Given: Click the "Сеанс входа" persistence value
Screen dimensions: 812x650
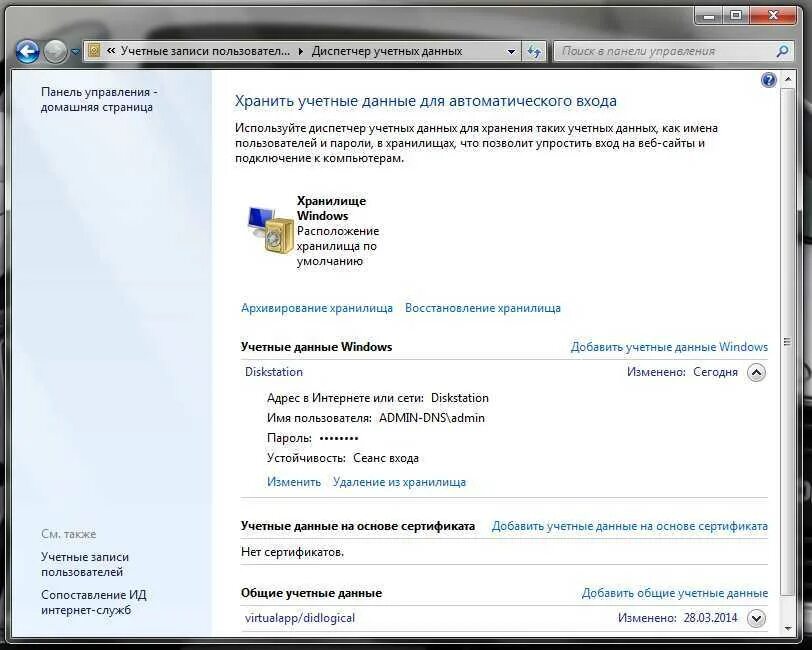Looking at the screenshot, I should point(386,458).
